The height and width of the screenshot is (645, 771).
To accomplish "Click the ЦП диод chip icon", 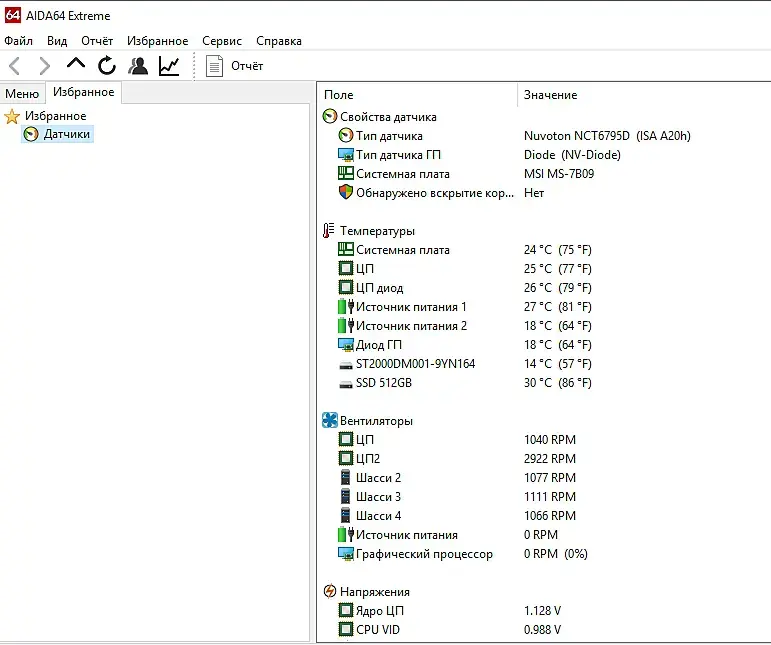I will click(346, 287).
